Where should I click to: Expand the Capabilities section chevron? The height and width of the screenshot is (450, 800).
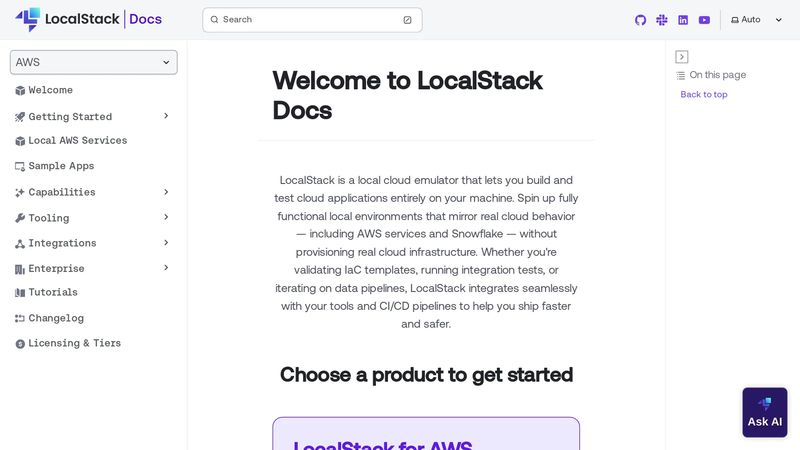pos(166,192)
